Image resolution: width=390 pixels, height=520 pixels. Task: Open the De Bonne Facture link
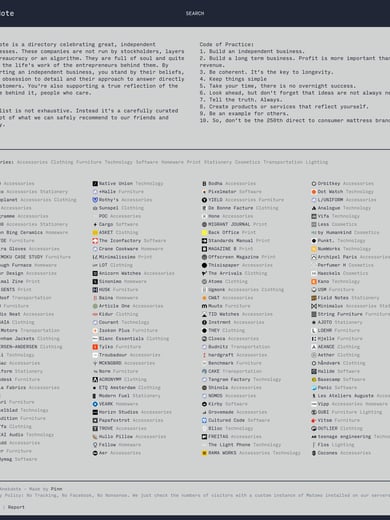coord(230,208)
